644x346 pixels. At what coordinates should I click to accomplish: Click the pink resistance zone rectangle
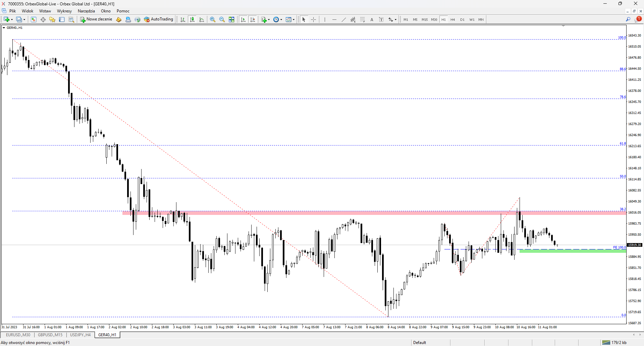(374, 213)
